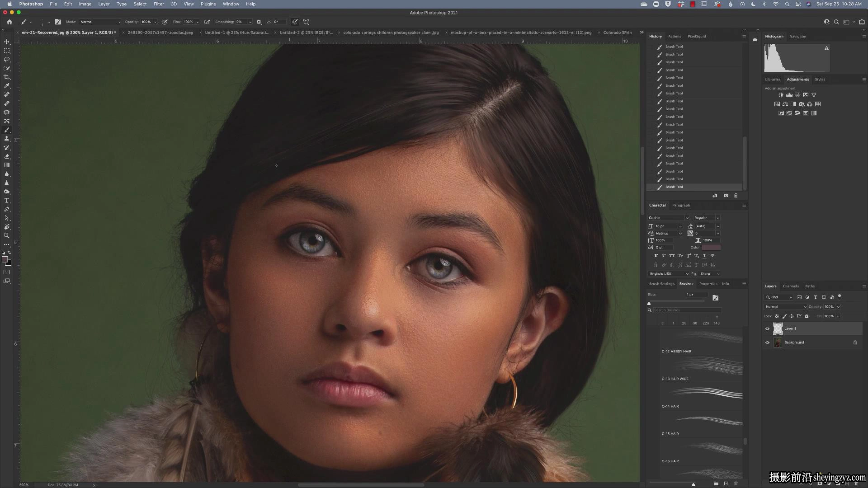Open brush Mode dropdown set to Normal
This screenshot has height=488, width=868.
(x=100, y=22)
